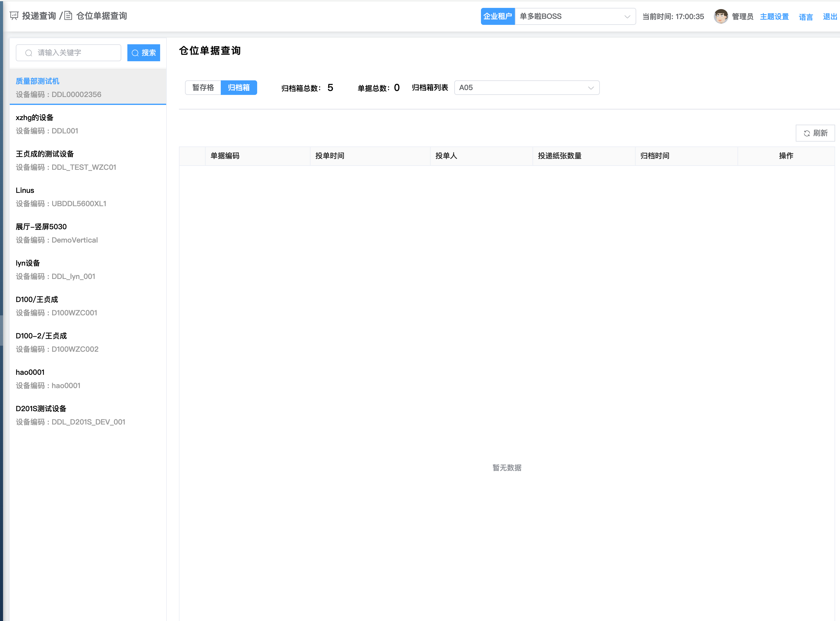Click the 单据编码 column header

point(225,156)
